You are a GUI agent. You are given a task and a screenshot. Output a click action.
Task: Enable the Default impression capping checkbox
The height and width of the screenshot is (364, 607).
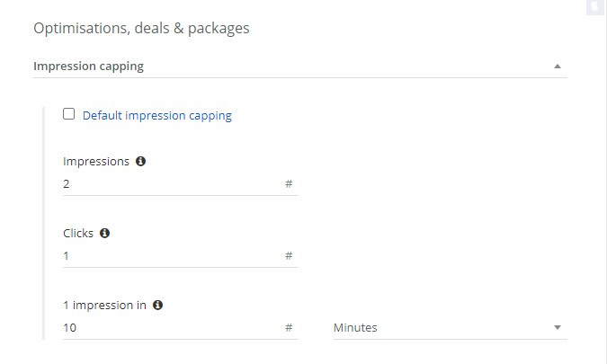point(69,114)
